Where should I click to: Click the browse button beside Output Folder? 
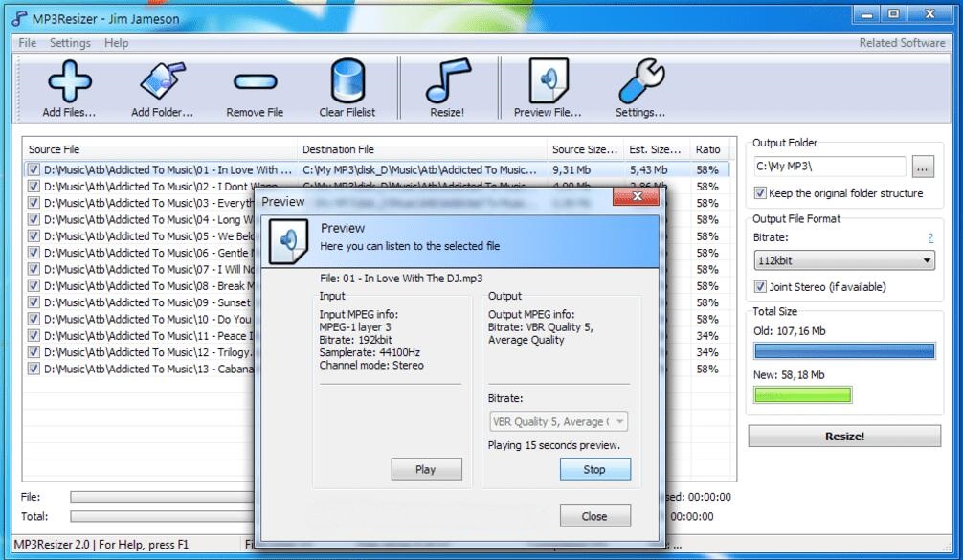coord(922,168)
